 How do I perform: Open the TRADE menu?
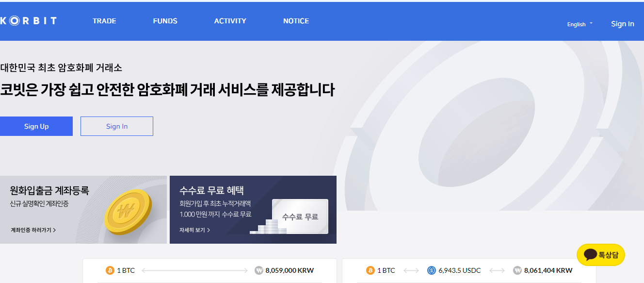[104, 21]
